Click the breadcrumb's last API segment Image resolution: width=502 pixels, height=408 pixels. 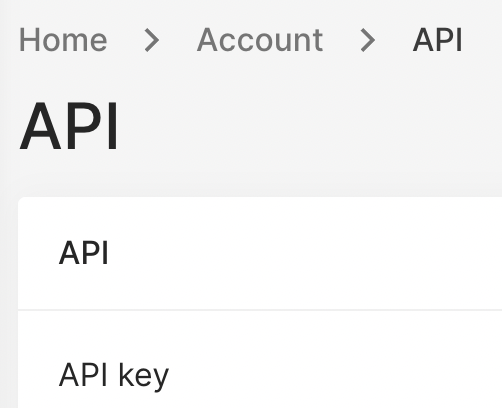pyautogui.click(x=437, y=40)
